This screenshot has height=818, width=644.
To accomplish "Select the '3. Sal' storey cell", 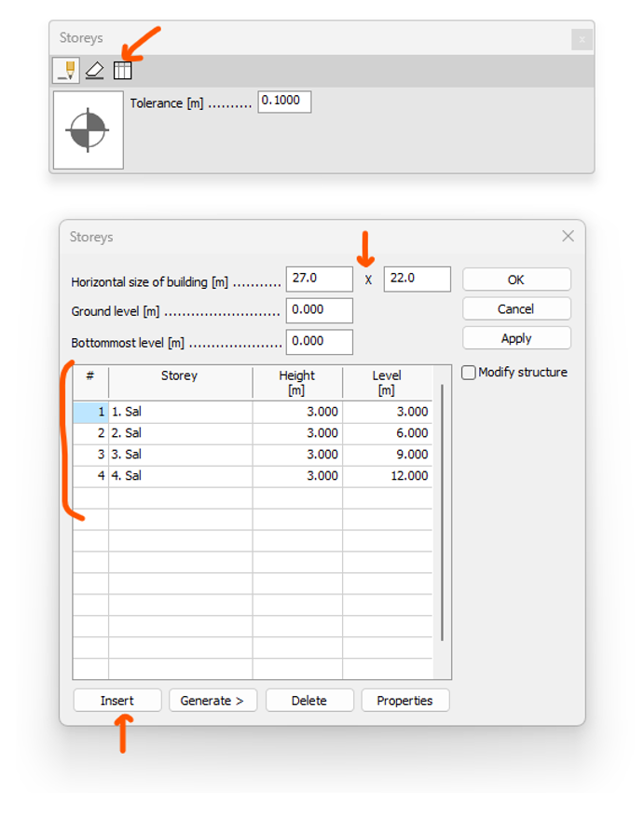I will [181, 455].
